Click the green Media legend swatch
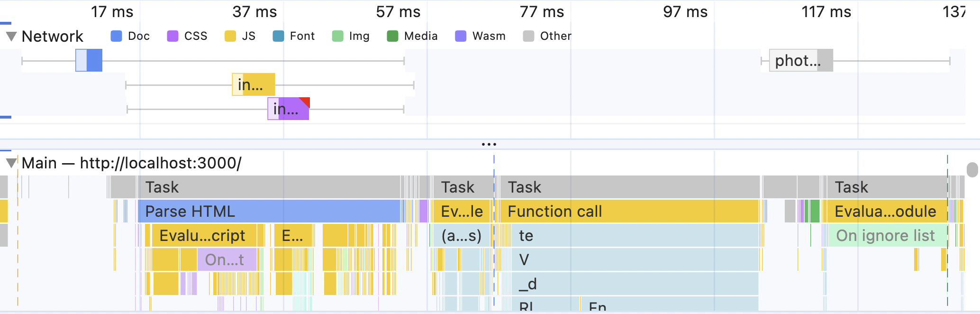This screenshot has height=314, width=980. (392, 36)
